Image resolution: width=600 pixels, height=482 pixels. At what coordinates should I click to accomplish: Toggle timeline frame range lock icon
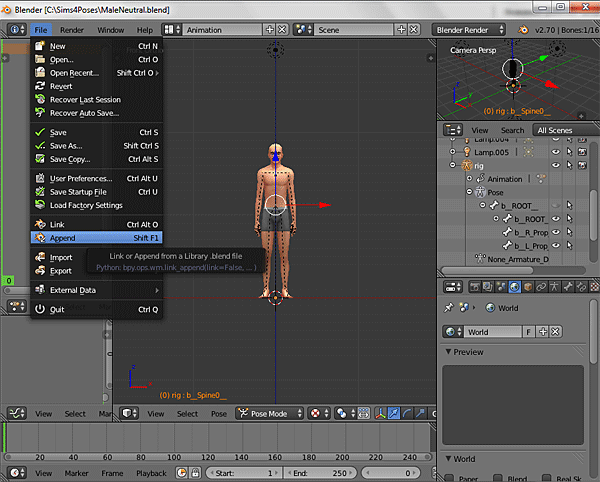pyautogui.click(x=195, y=473)
